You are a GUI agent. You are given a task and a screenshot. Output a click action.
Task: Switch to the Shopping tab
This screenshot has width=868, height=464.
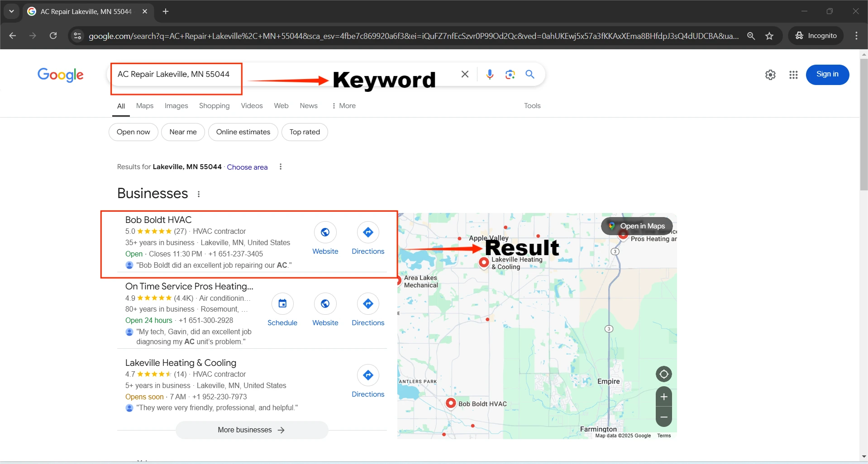pyautogui.click(x=214, y=106)
